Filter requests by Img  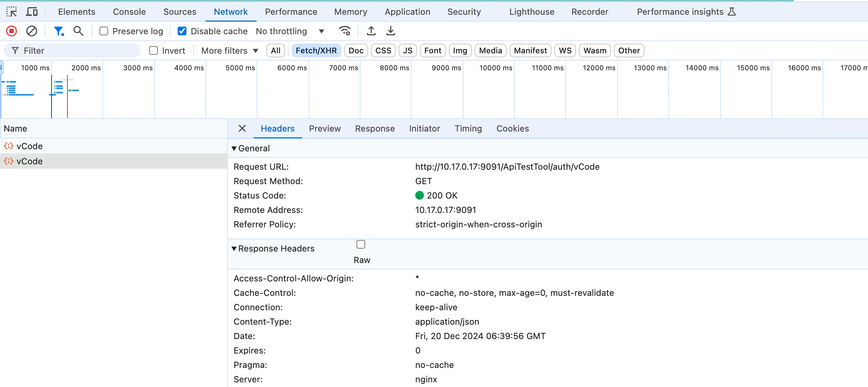coord(460,50)
